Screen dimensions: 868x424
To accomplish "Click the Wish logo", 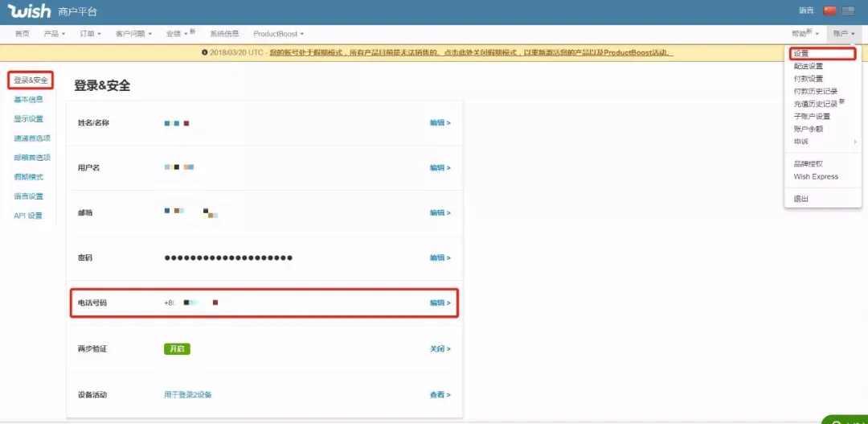I will click(29, 11).
